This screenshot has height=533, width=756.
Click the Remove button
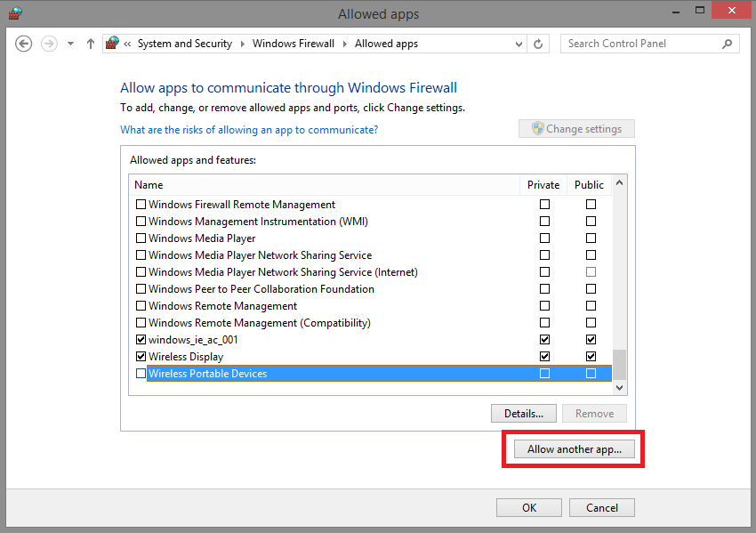(x=594, y=414)
